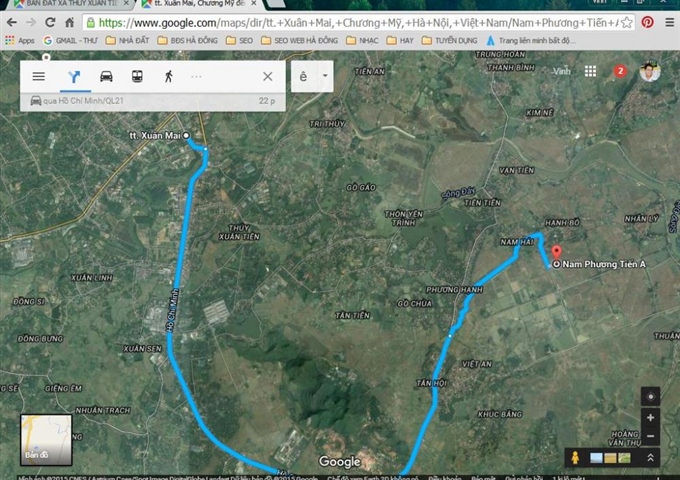Click the Google apps grid icon

coord(591,71)
